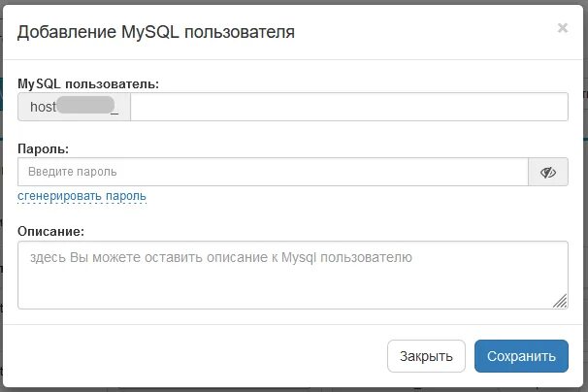Click the password field 'Введите пароль'
This screenshot has width=588, height=392.
pyautogui.click(x=272, y=172)
